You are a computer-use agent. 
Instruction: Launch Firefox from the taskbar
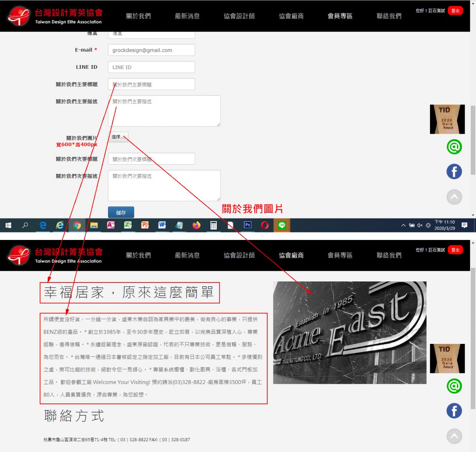(x=196, y=225)
